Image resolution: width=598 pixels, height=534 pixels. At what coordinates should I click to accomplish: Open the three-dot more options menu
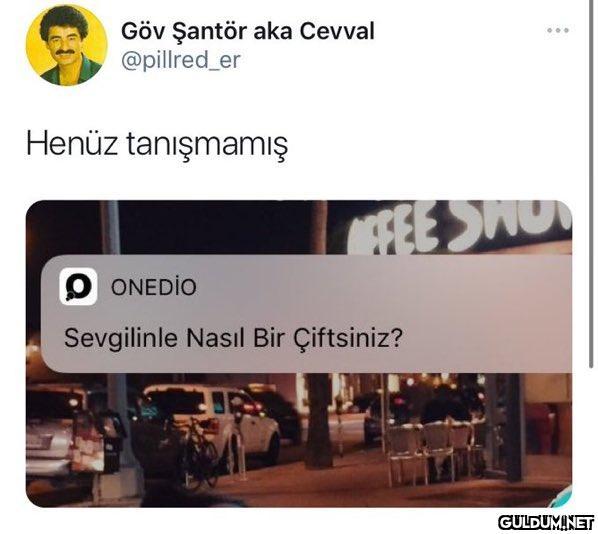tap(558, 30)
